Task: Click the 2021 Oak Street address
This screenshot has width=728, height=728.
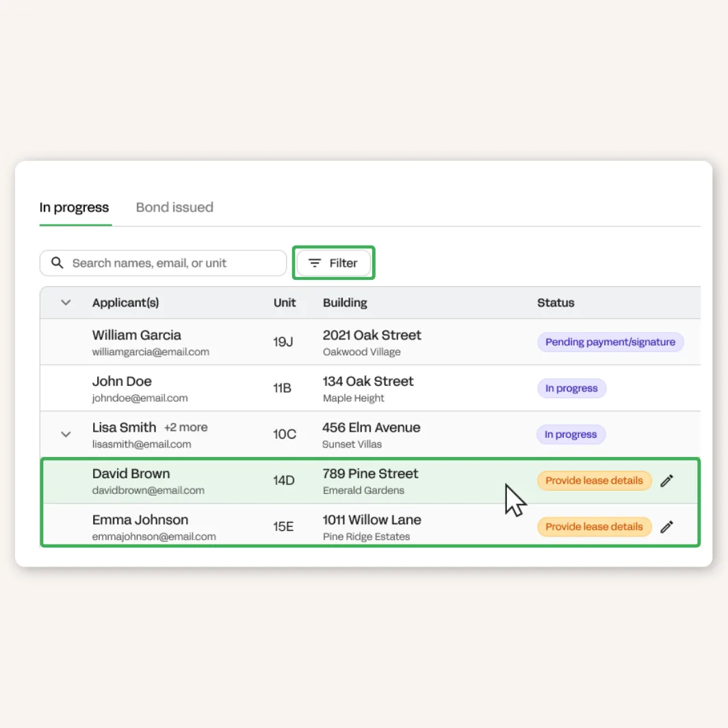Action: (372, 335)
